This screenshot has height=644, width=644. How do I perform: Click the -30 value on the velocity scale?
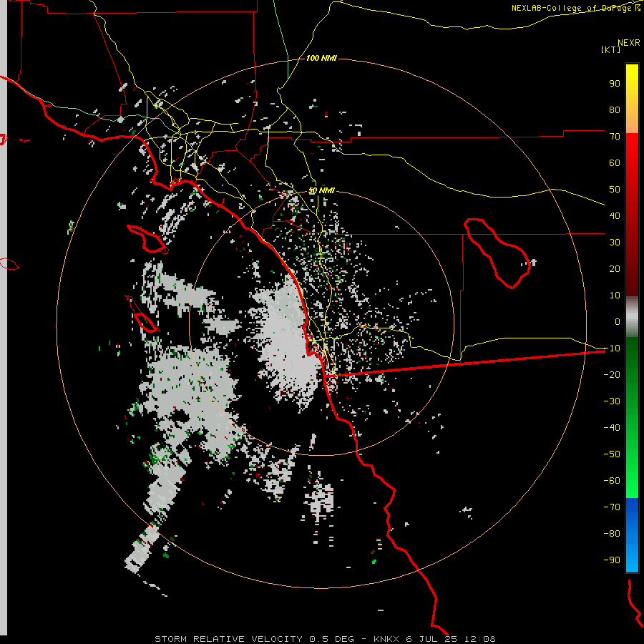612,401
